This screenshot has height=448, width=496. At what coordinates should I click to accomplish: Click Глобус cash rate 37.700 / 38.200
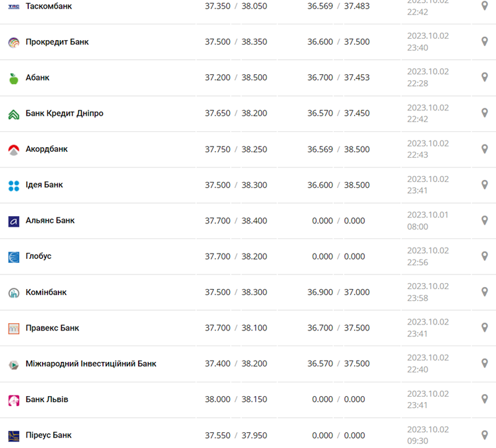236,256
